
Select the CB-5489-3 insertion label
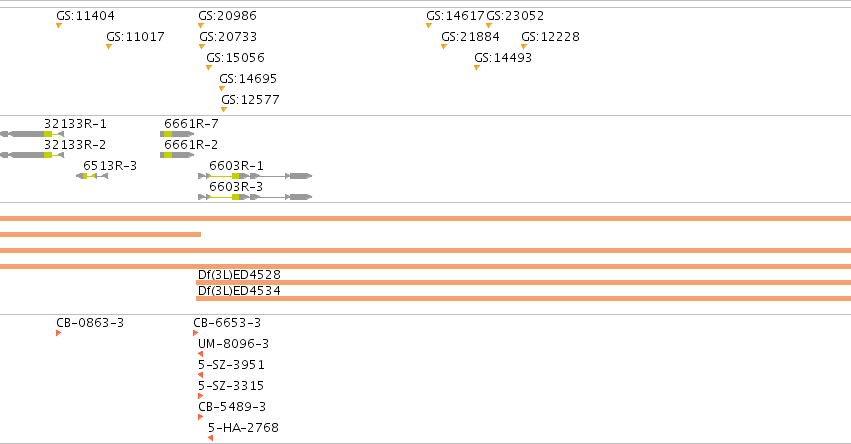tap(232, 407)
